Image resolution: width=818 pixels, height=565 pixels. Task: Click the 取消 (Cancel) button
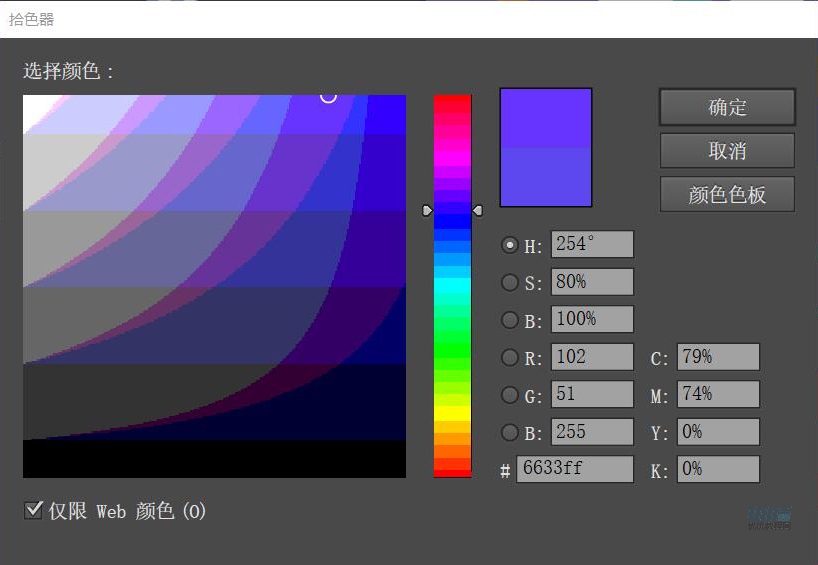tap(727, 151)
